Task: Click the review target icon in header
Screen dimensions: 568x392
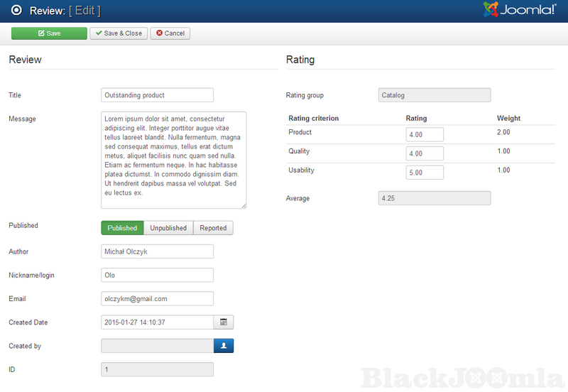Action: [16, 11]
